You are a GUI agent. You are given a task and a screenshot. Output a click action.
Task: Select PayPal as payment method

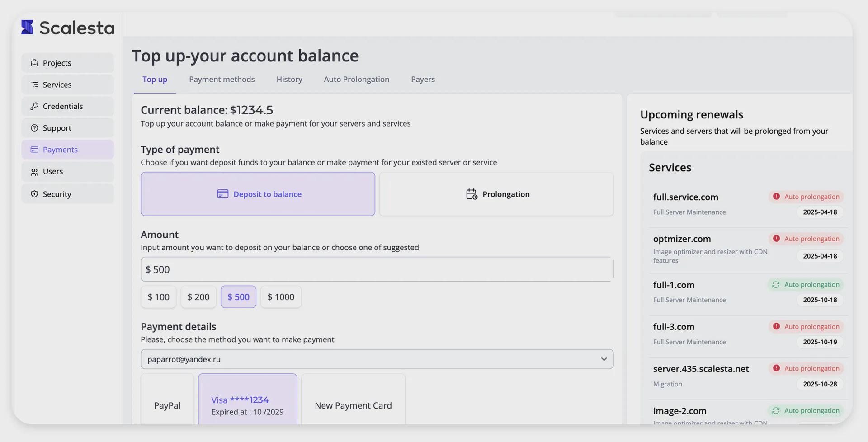pos(167,405)
